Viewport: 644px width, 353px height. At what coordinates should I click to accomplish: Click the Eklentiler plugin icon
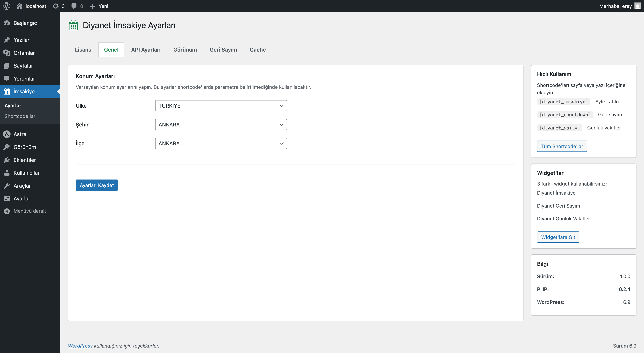[x=7, y=160]
